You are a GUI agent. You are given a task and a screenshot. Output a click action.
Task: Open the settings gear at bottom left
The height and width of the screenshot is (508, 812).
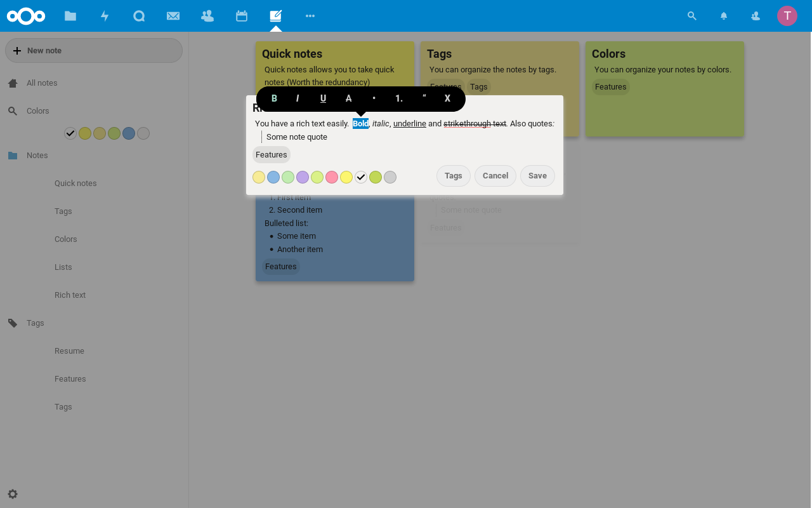click(x=13, y=494)
